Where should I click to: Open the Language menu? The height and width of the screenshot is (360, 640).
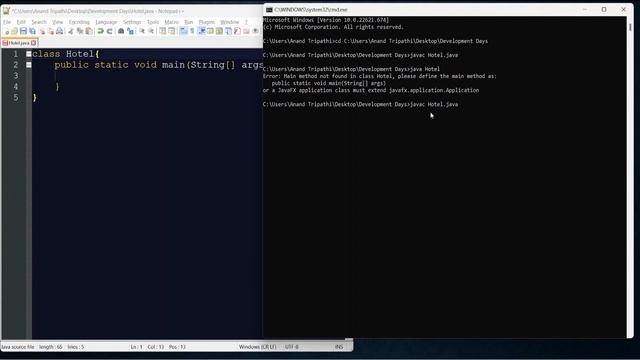click(x=107, y=22)
